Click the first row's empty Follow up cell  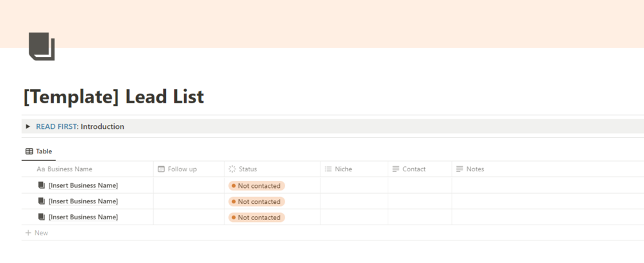tap(189, 185)
